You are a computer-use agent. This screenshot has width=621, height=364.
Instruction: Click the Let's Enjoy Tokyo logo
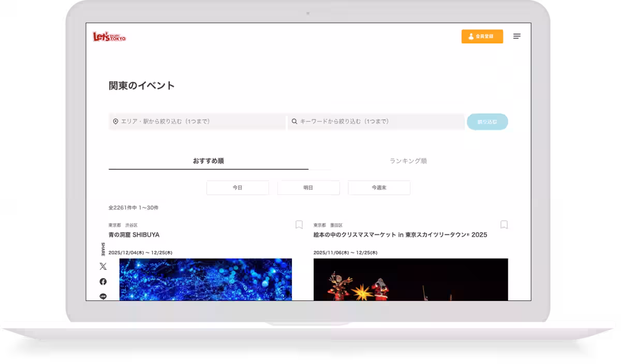(x=109, y=36)
